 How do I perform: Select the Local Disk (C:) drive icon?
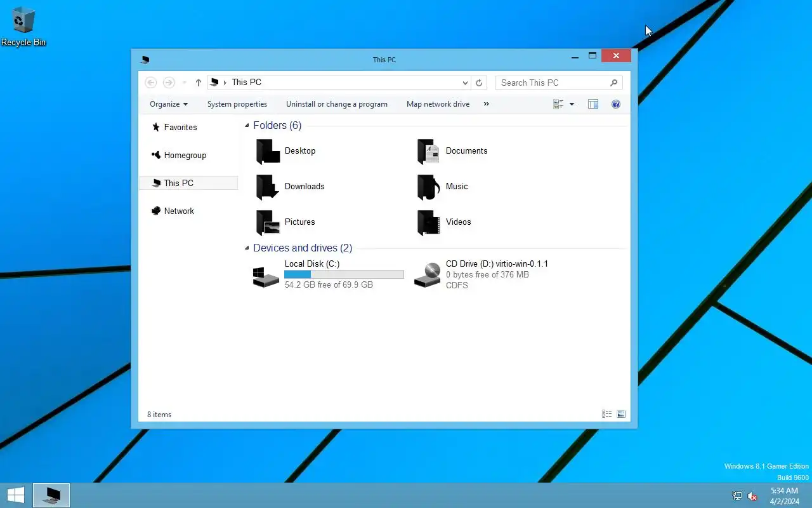pos(266,276)
